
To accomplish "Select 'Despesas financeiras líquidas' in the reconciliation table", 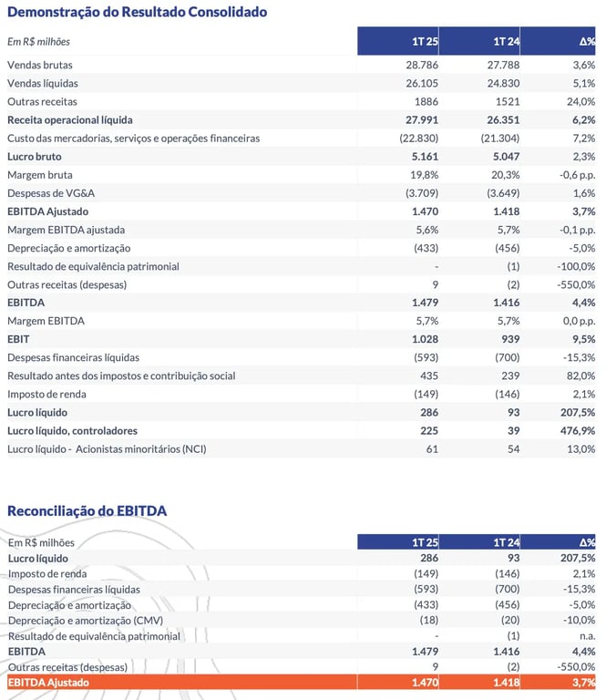I will [x=74, y=590].
